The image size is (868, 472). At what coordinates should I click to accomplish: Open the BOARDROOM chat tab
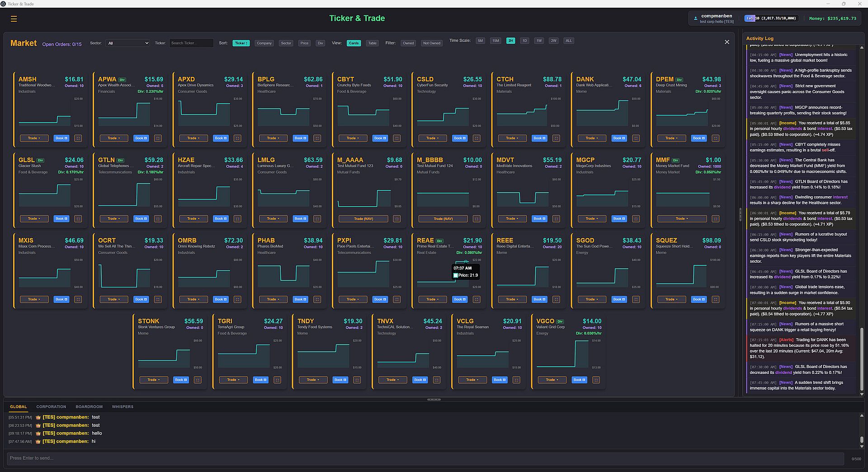[89, 407]
